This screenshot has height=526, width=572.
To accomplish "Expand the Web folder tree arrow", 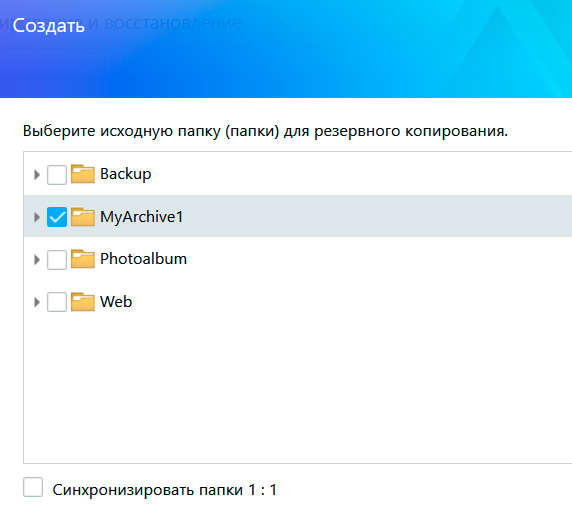I will (36, 302).
